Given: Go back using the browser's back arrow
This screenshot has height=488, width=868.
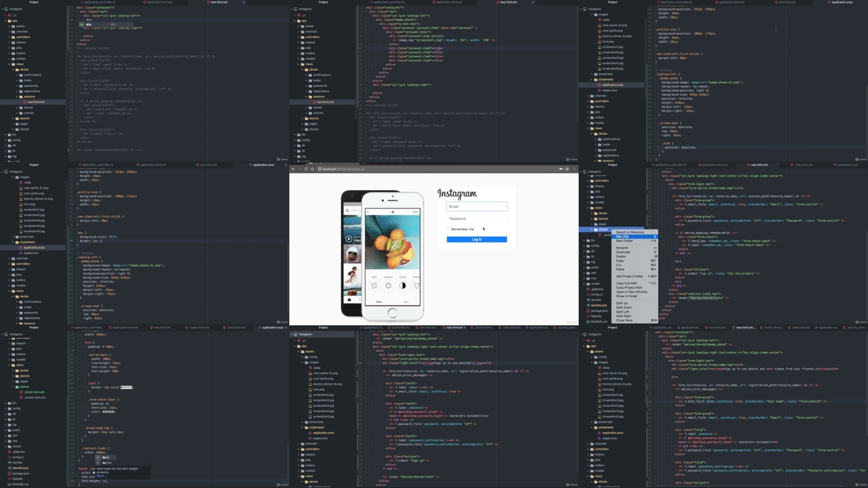Looking at the screenshot, I should click(x=293, y=169).
